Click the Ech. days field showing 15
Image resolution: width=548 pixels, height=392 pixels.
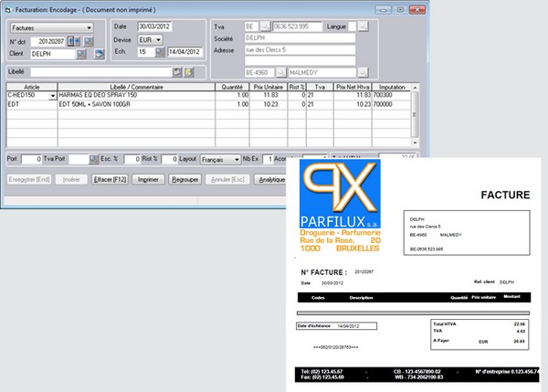pyautogui.click(x=146, y=52)
